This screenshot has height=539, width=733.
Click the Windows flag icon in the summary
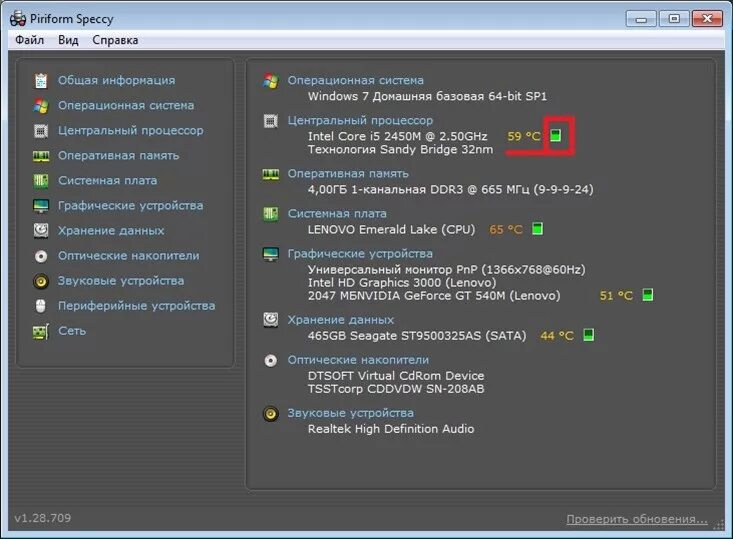pyautogui.click(x=271, y=81)
